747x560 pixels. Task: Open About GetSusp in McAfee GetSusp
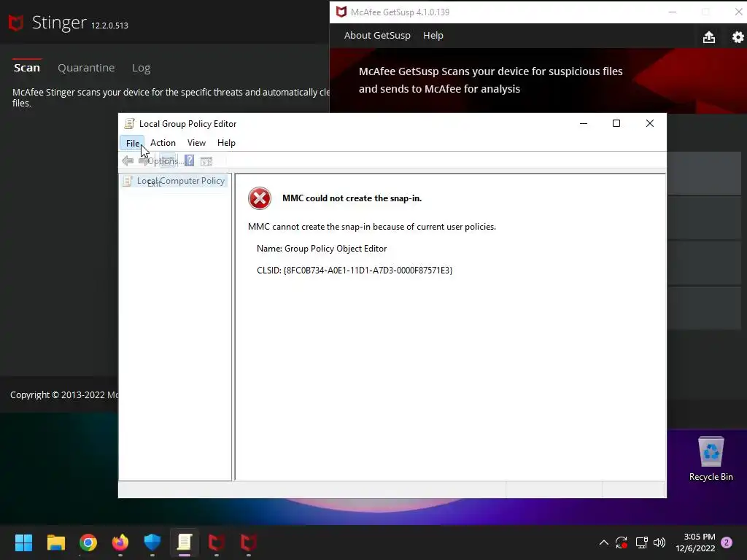(377, 35)
